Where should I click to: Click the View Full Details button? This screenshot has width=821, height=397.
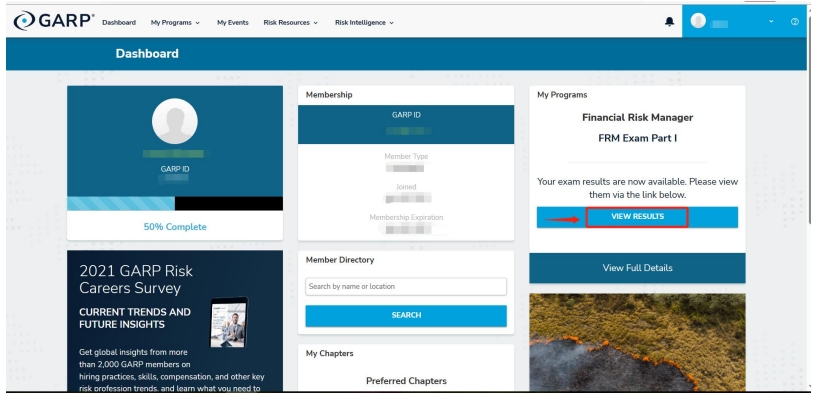point(637,268)
